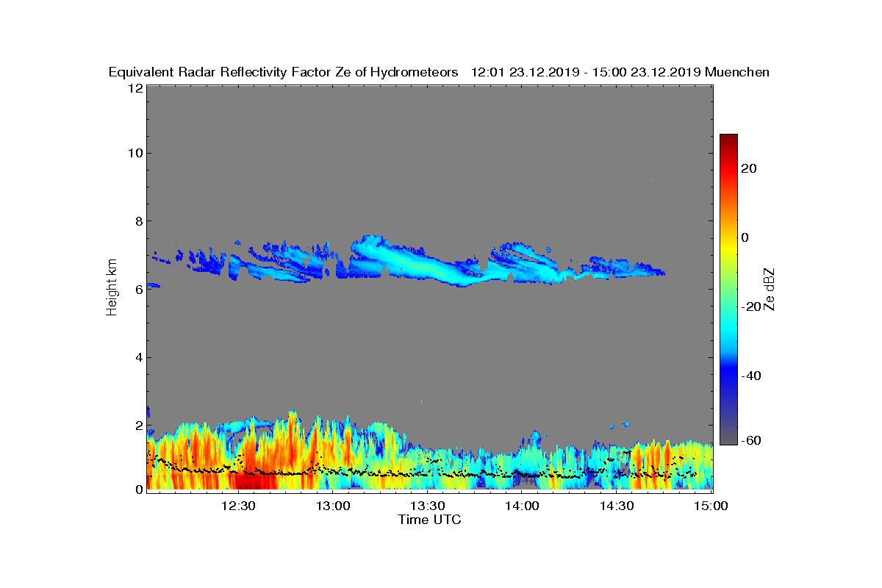Click the 'Ze dBZ' colorbar label

pyautogui.click(x=770, y=289)
